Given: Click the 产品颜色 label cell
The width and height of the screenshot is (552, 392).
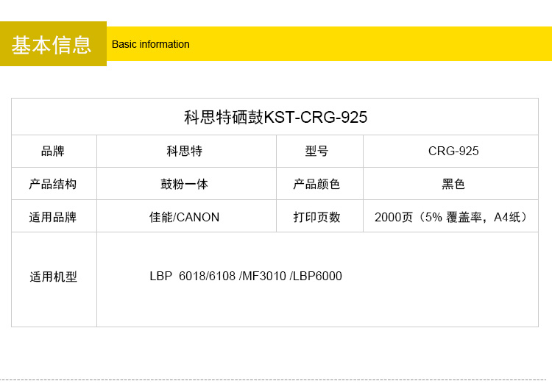Looking at the screenshot, I should point(317,184).
